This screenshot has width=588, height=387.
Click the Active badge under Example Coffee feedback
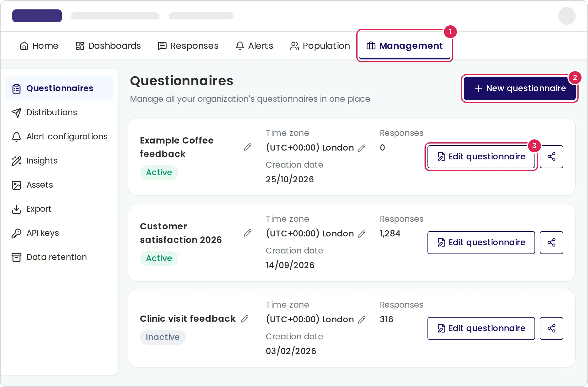pyautogui.click(x=159, y=172)
